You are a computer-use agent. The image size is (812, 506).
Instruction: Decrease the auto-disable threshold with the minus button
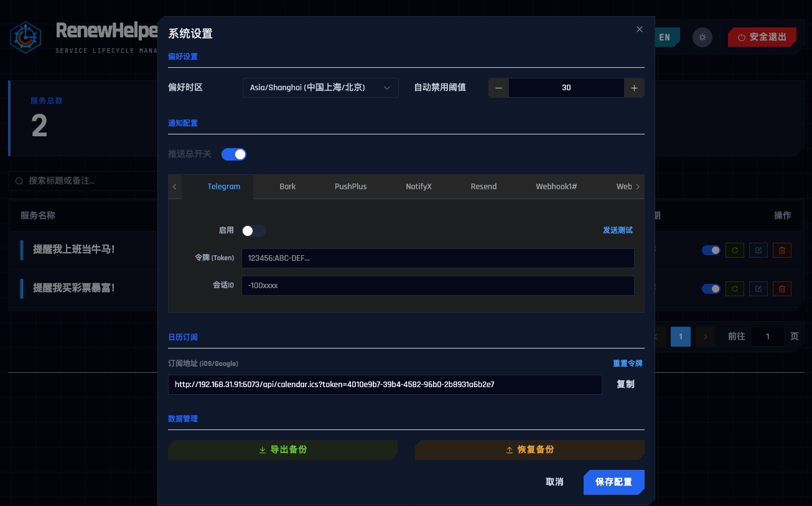pos(498,88)
